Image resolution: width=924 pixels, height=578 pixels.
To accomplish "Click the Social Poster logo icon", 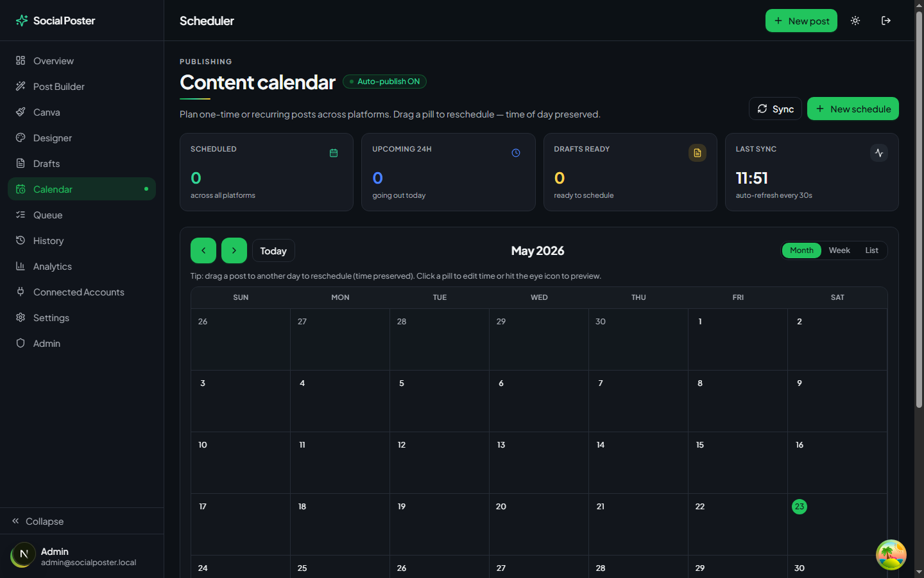I will pos(22,21).
